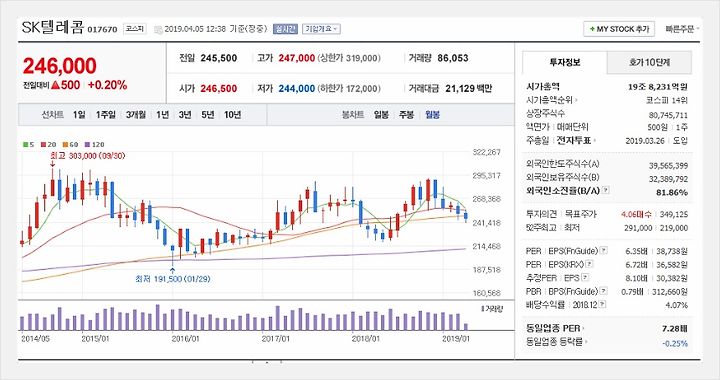Click the stock code 017670

(102, 29)
